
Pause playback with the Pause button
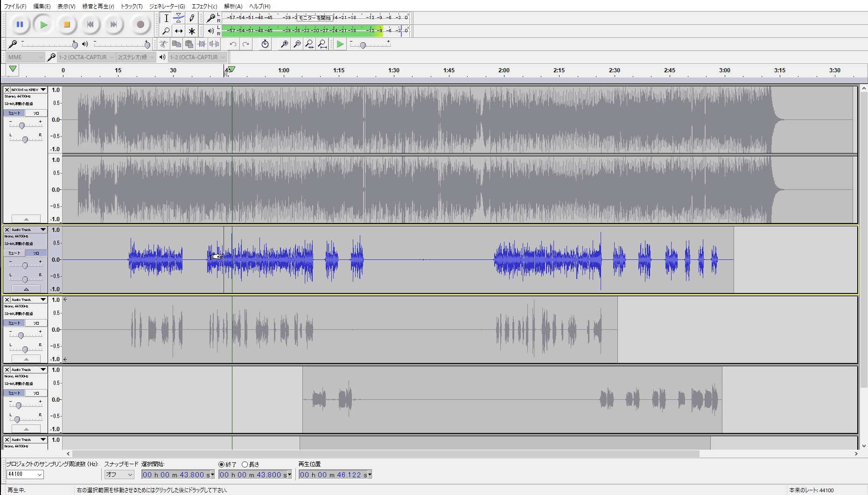(x=20, y=24)
